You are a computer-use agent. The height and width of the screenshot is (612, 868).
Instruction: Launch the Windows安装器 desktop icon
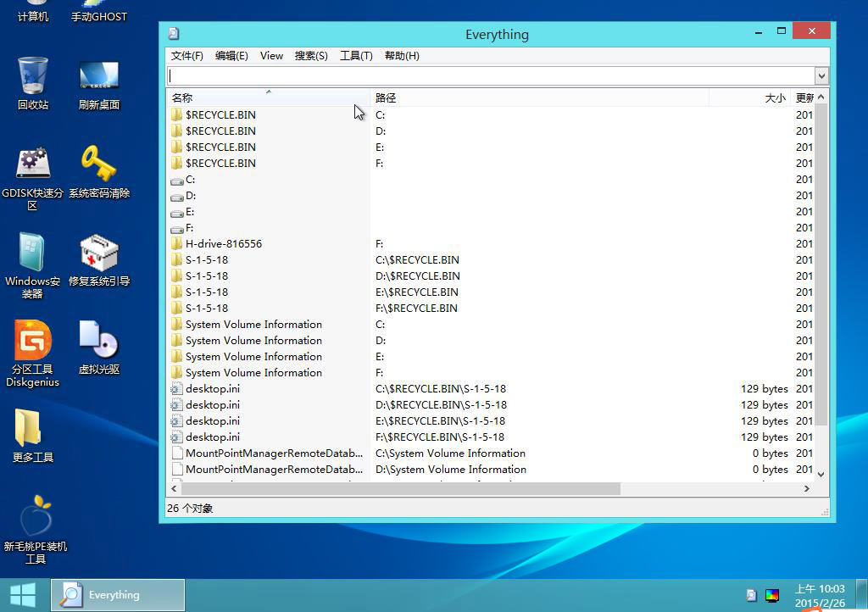click(x=33, y=266)
